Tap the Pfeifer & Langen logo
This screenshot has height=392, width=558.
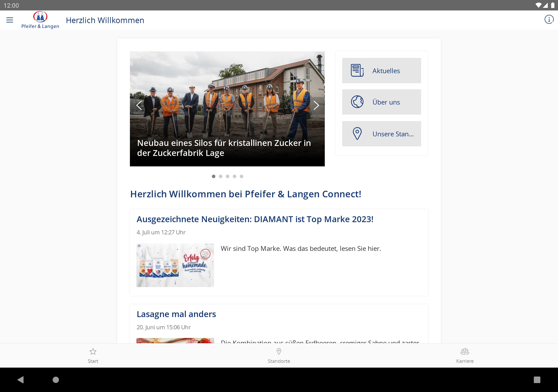click(x=40, y=20)
